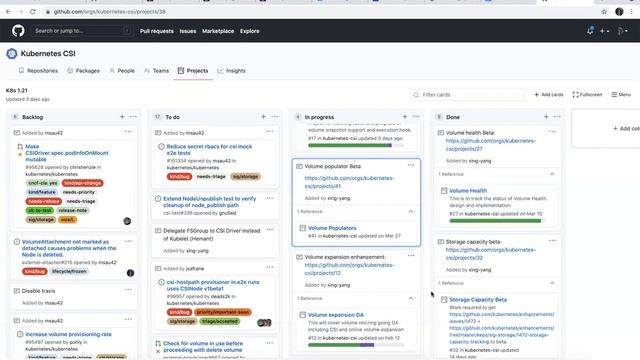Open the Teams tab
This screenshot has width=640, height=360.
(156, 71)
